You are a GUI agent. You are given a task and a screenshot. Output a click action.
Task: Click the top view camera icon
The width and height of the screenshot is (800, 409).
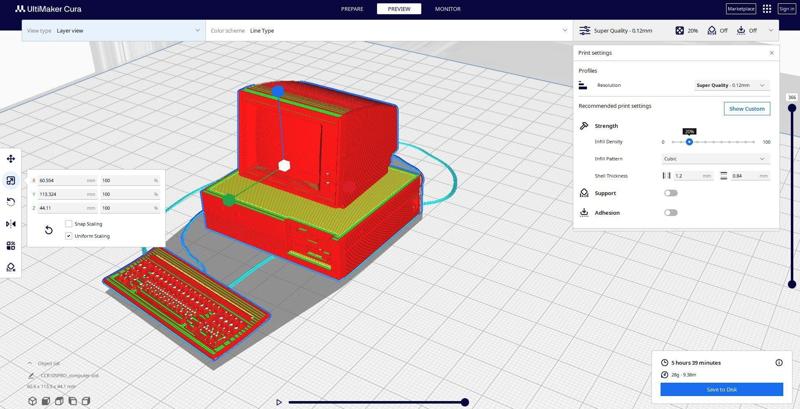(x=59, y=401)
